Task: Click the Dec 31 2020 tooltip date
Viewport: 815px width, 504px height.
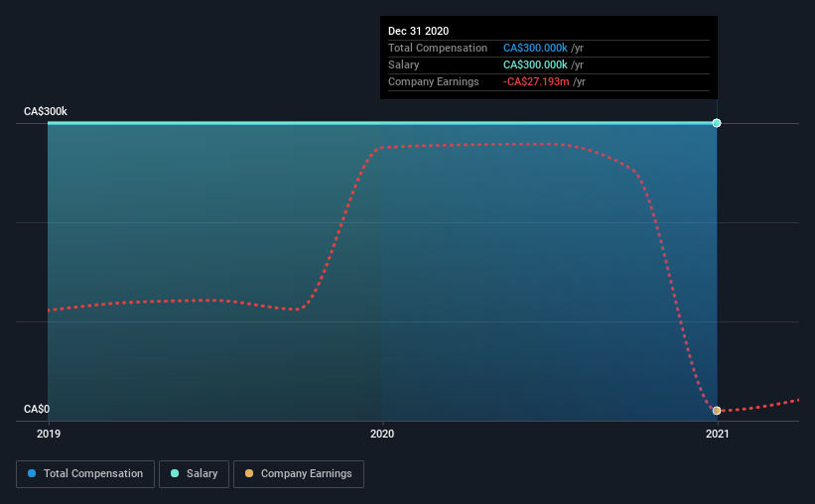Action: [418, 31]
